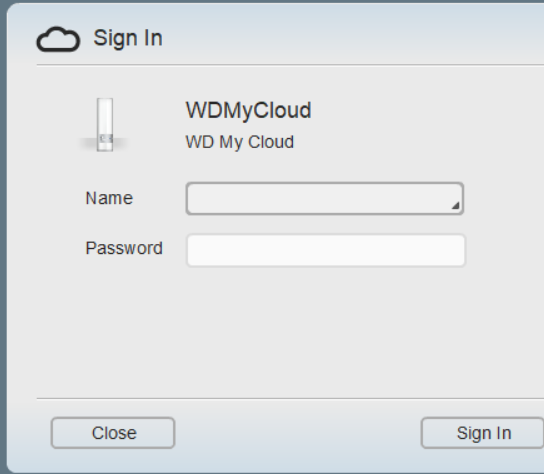
Task: Open the Name field dropdown arrow
Action: (x=455, y=206)
